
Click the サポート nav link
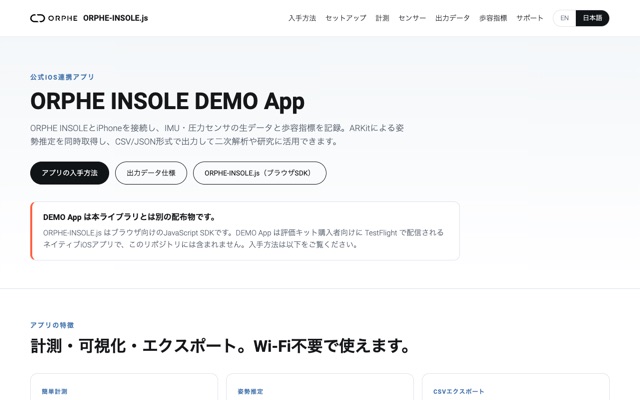tap(530, 18)
